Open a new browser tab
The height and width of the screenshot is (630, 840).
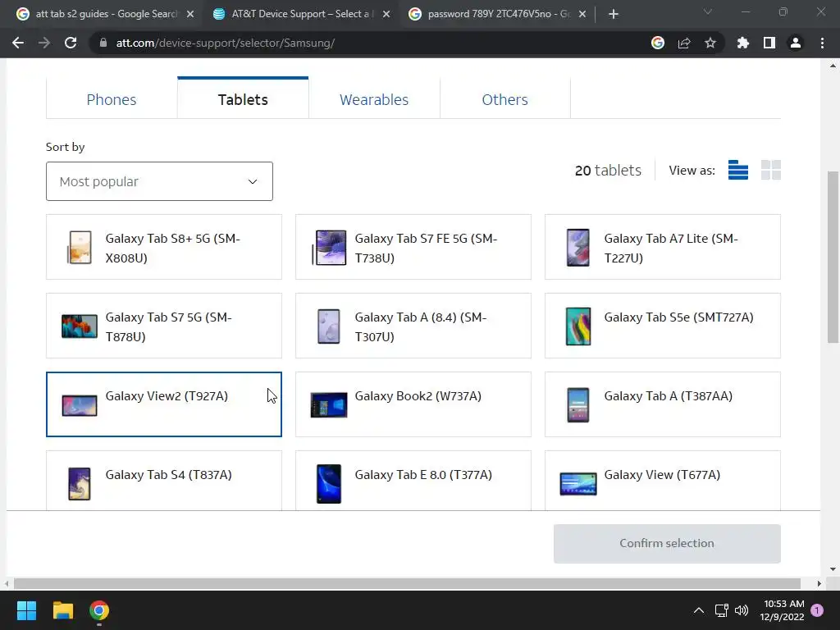point(614,14)
